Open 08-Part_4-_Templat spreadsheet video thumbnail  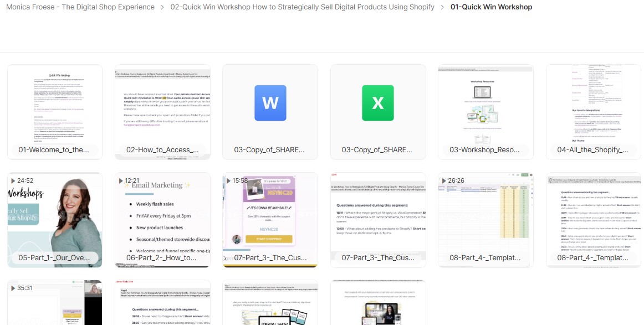pos(485,220)
